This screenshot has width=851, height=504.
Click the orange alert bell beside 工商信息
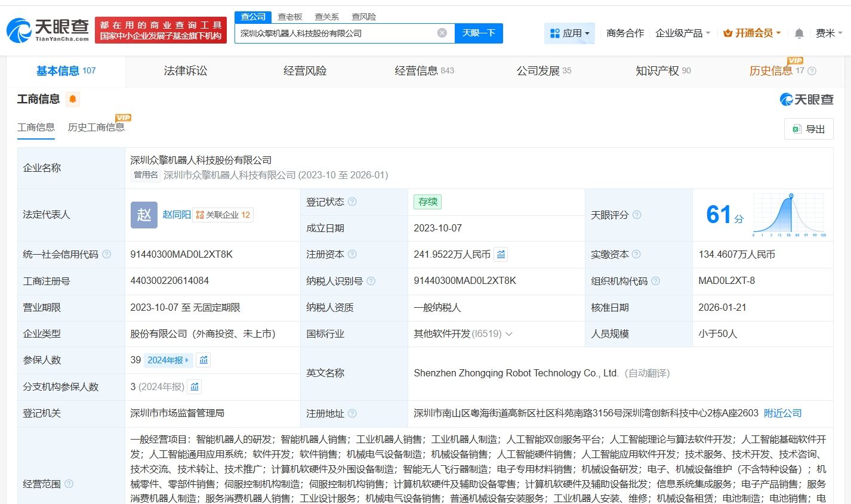click(x=73, y=99)
